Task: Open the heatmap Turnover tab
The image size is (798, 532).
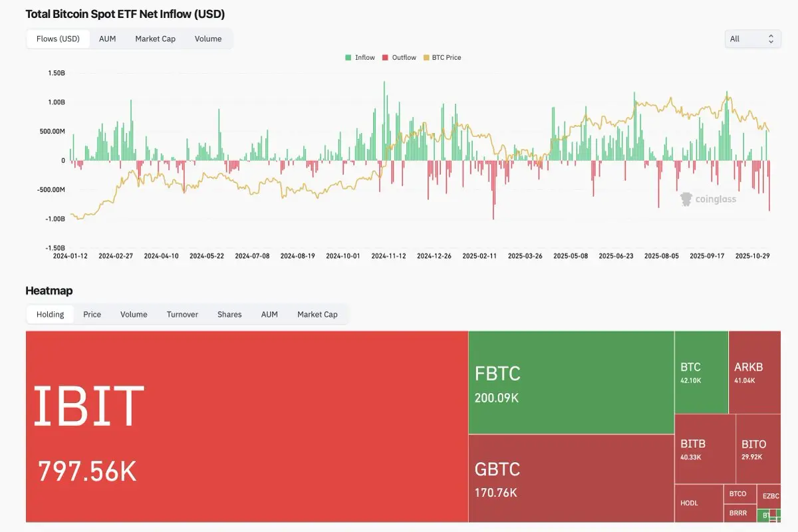Action: (182, 315)
